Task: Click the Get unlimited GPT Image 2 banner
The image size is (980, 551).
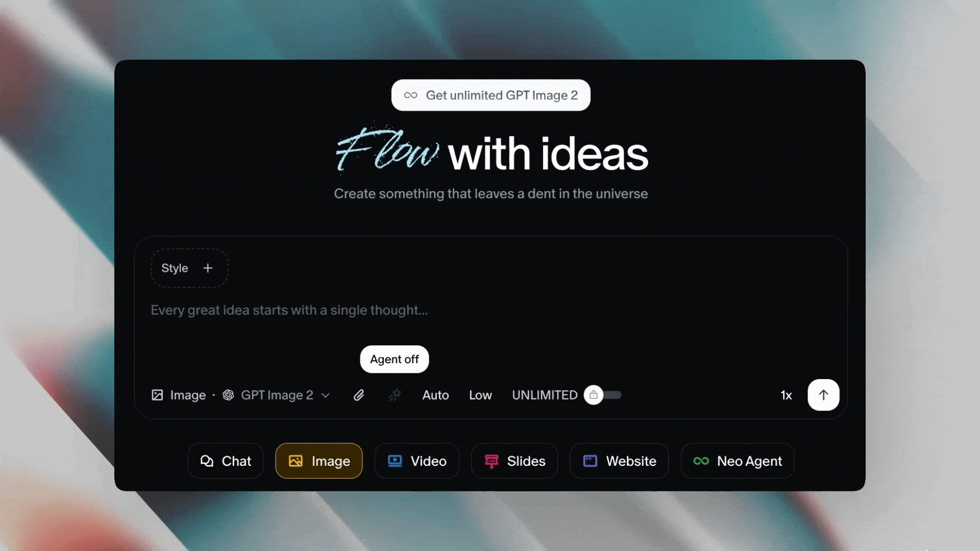Action: point(491,95)
